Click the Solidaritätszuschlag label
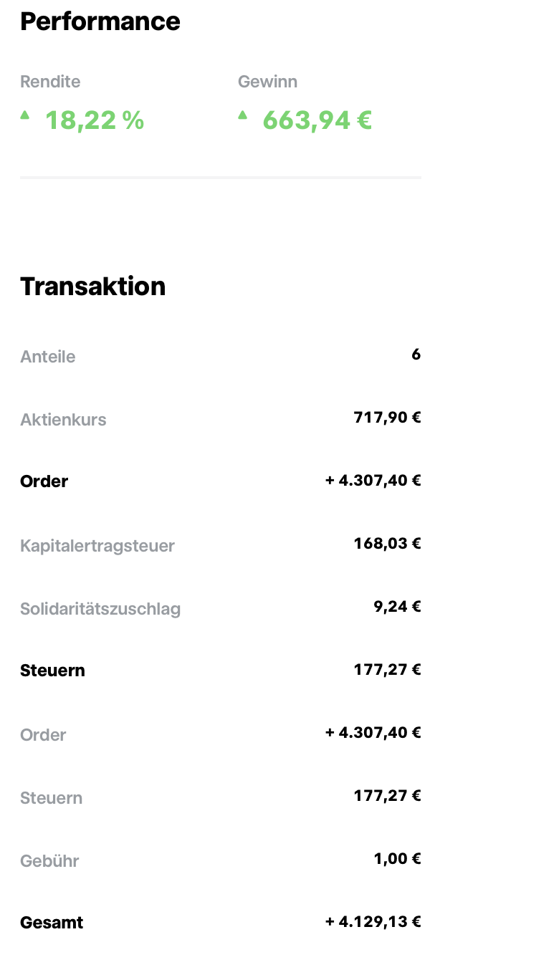 point(100,609)
